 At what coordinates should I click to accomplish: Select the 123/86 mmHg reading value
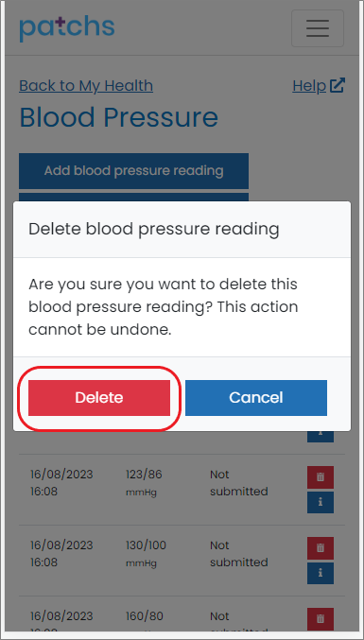click(x=144, y=483)
